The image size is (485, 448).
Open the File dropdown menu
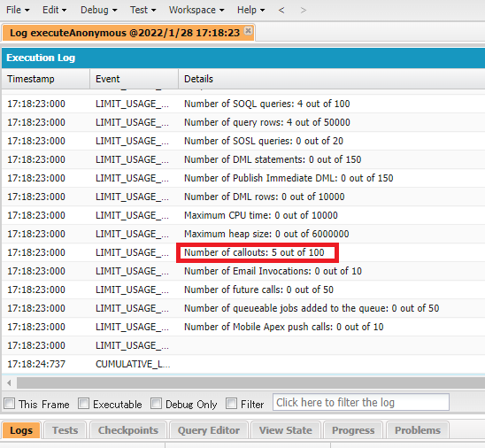(x=18, y=10)
